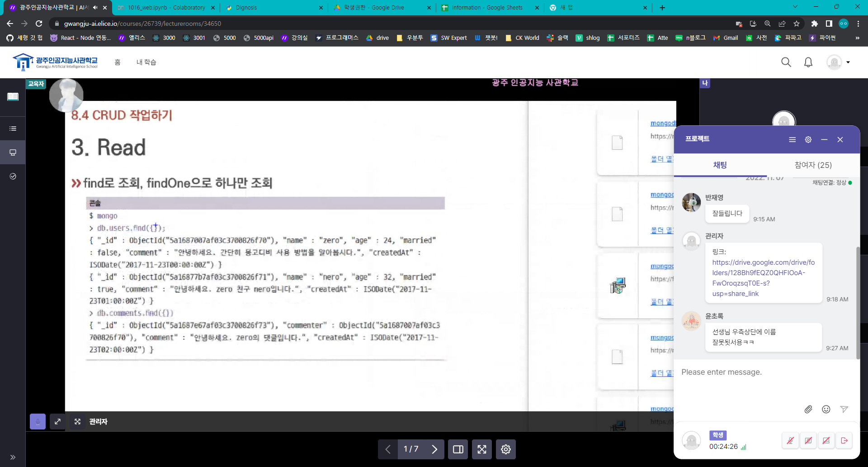This screenshot has width=868, height=467.
Task: Open a new browser tab with plus
Action: click(662, 7)
